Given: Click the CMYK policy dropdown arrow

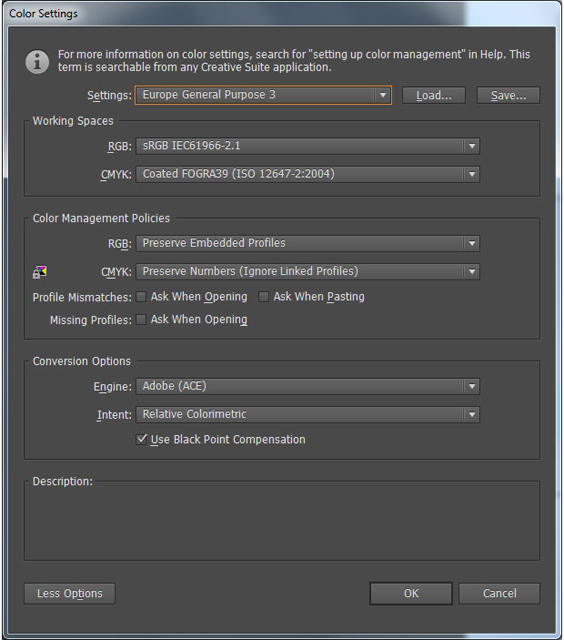Looking at the screenshot, I should (472, 271).
